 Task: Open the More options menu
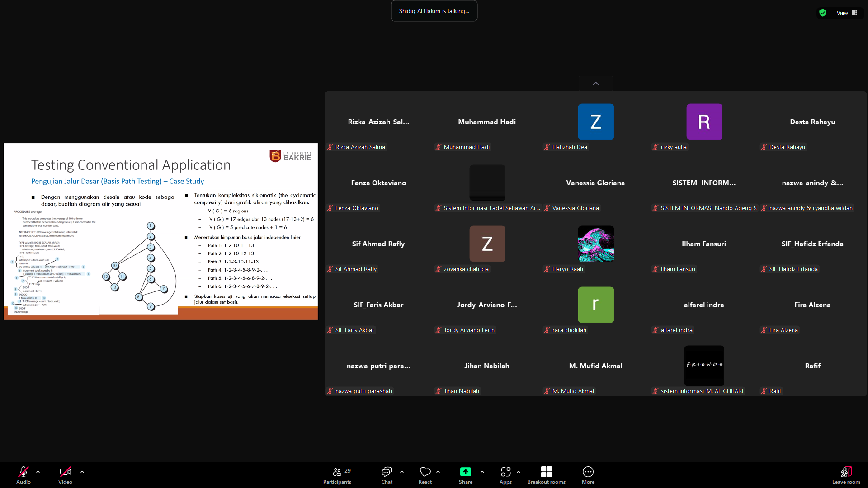point(588,475)
